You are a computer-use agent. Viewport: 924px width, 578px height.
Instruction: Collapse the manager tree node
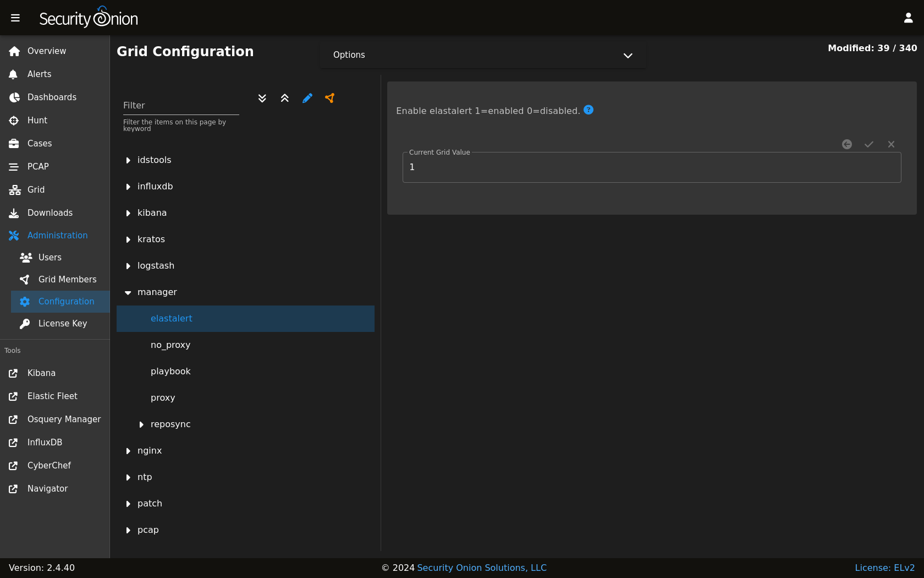[x=128, y=292]
